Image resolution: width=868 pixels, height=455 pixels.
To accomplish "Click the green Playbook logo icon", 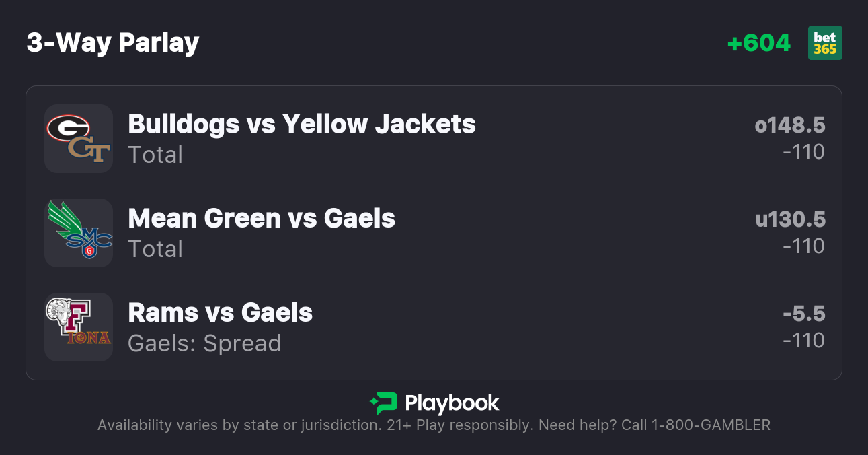I will [x=384, y=403].
